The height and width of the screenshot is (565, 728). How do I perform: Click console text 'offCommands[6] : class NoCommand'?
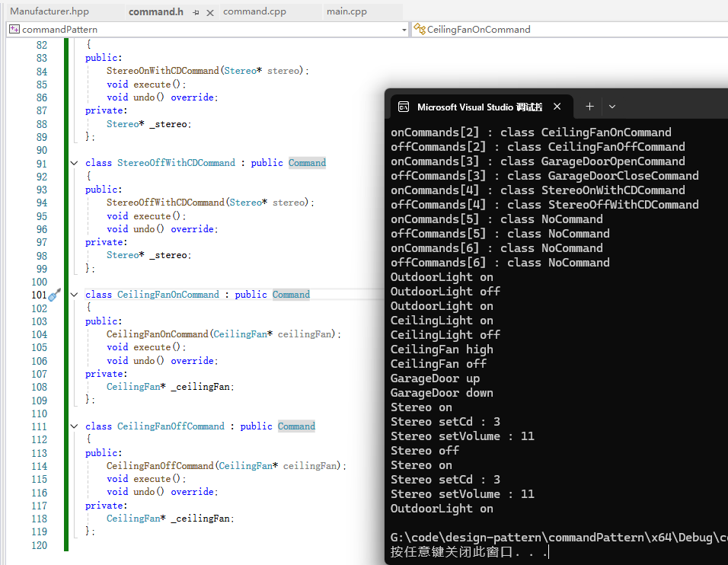tap(500, 263)
